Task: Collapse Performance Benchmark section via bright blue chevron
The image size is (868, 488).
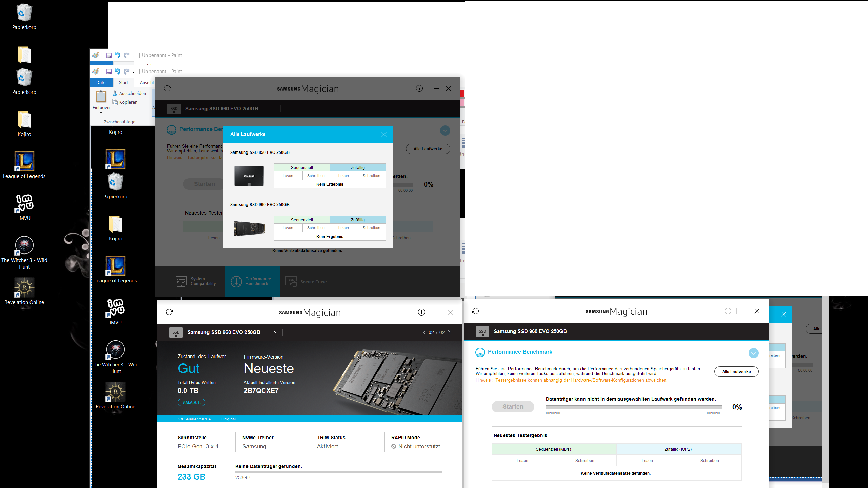Action: (x=753, y=353)
